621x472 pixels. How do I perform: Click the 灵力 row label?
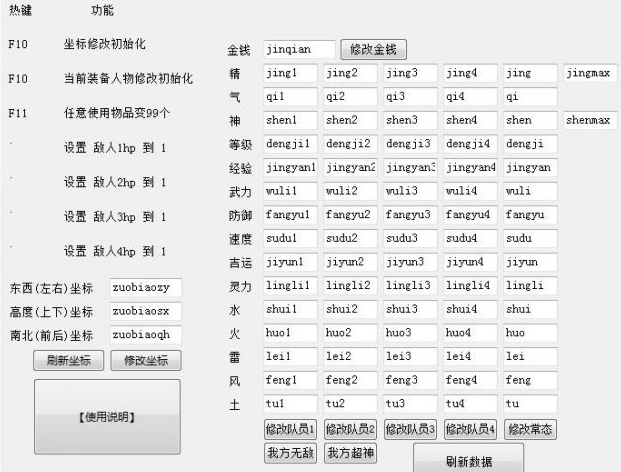(x=240, y=287)
